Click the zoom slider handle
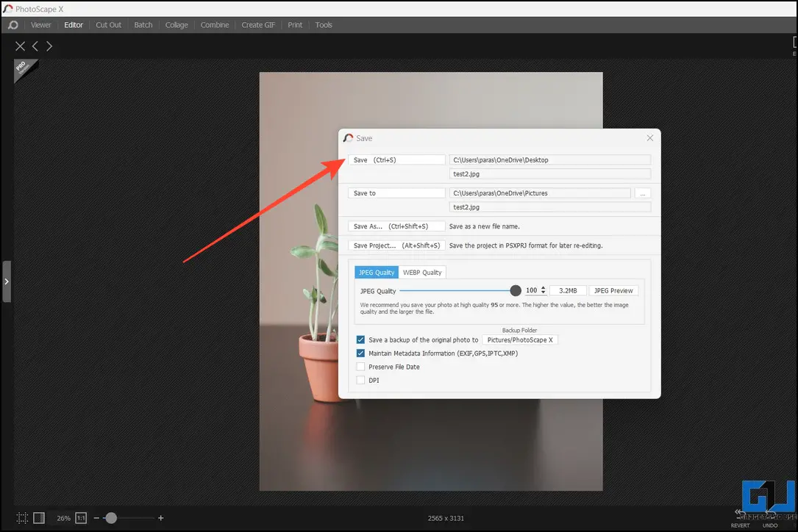 click(111, 518)
